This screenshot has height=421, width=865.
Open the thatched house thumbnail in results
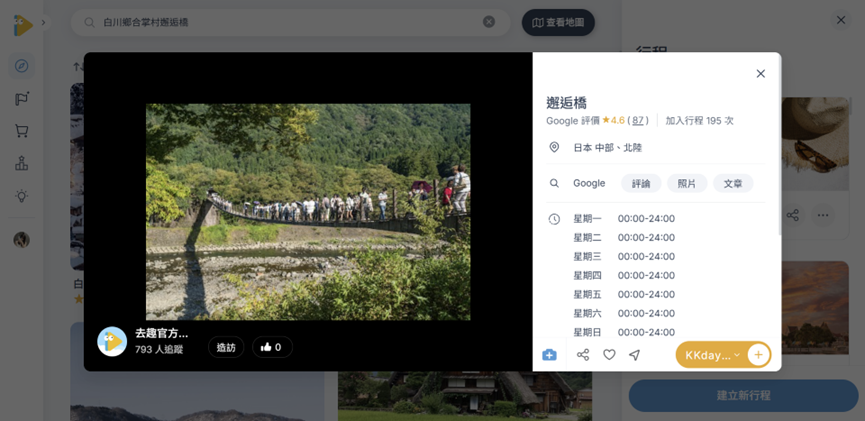click(x=464, y=396)
